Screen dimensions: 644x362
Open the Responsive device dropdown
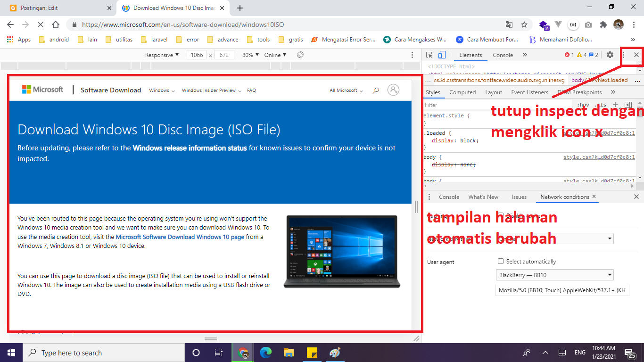[x=162, y=55]
